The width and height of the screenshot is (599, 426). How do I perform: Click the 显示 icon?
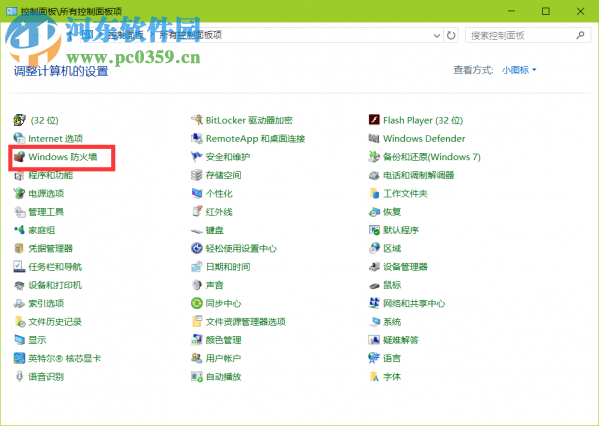click(19, 340)
